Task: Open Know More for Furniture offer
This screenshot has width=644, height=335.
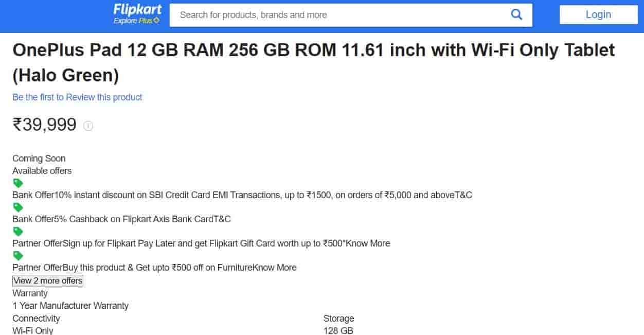Action: 275,268
